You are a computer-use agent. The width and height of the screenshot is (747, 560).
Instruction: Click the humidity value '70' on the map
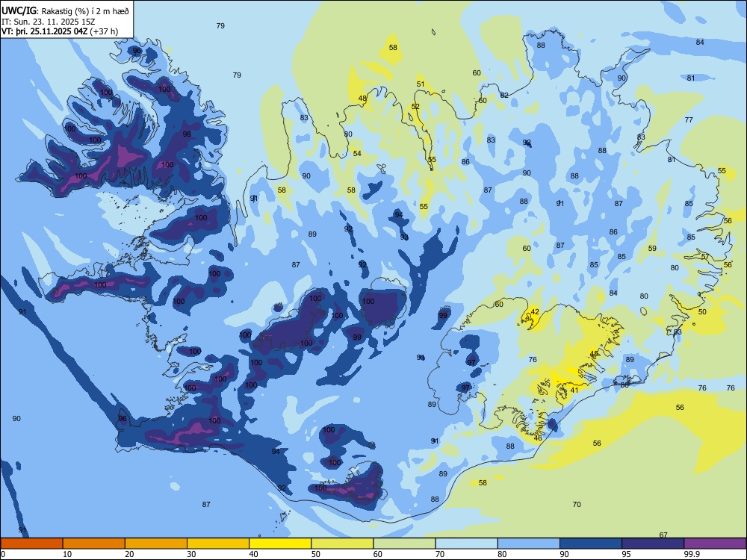click(x=577, y=504)
